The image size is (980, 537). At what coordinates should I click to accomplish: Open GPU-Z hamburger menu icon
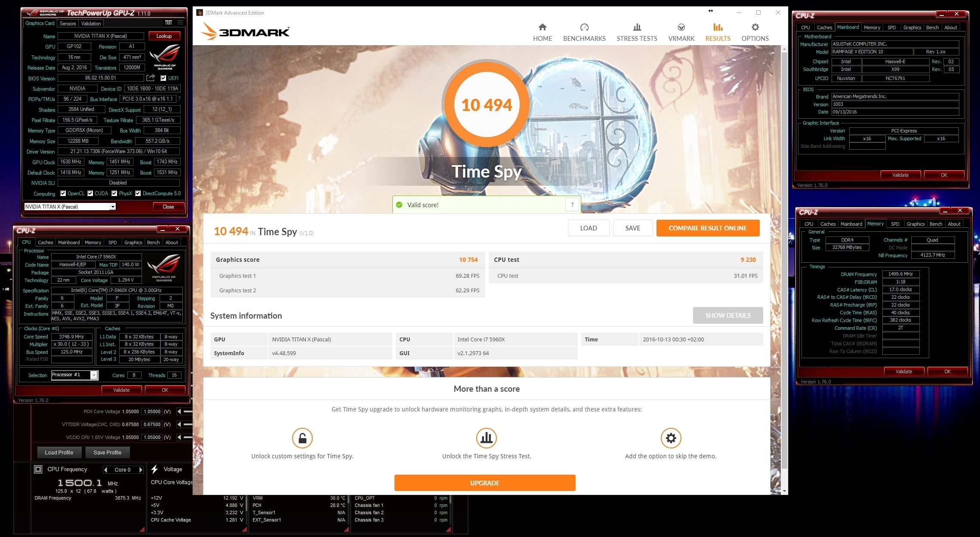[x=180, y=22]
